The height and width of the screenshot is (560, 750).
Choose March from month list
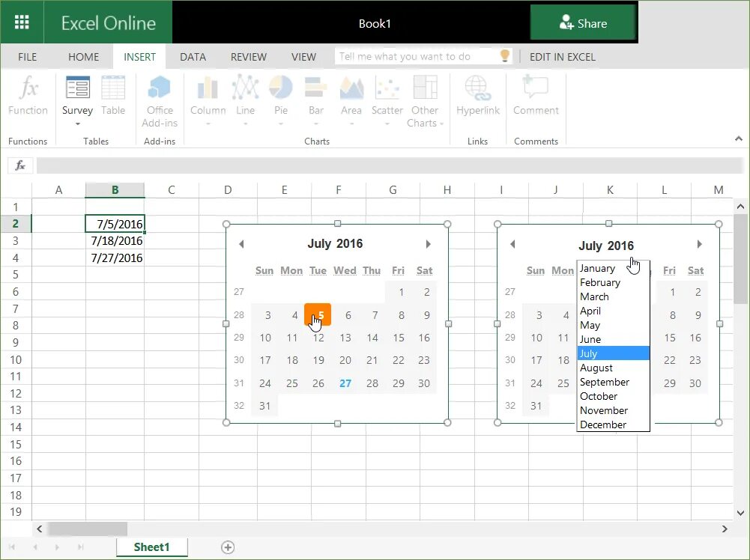pyautogui.click(x=613, y=296)
